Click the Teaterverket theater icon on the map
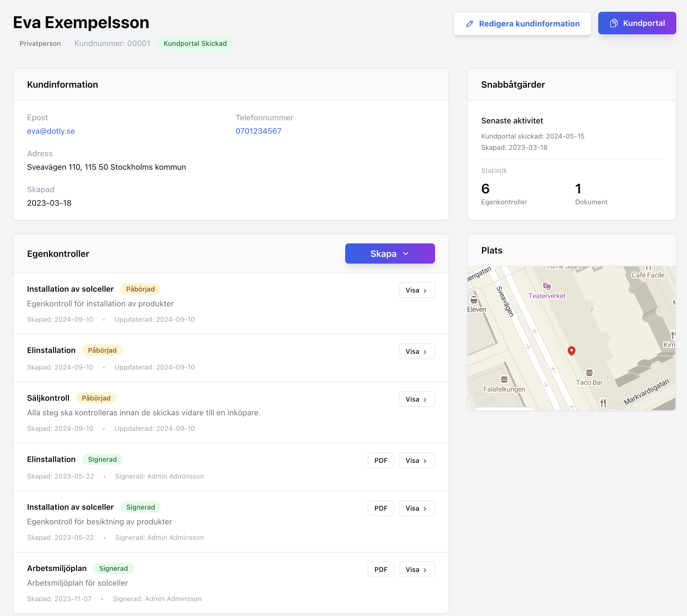687x616 pixels. (547, 286)
